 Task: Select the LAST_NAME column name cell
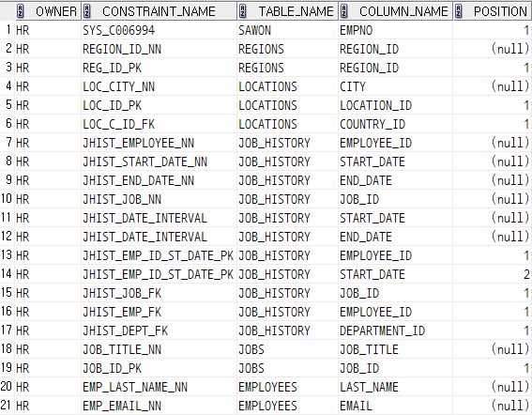coord(396,387)
